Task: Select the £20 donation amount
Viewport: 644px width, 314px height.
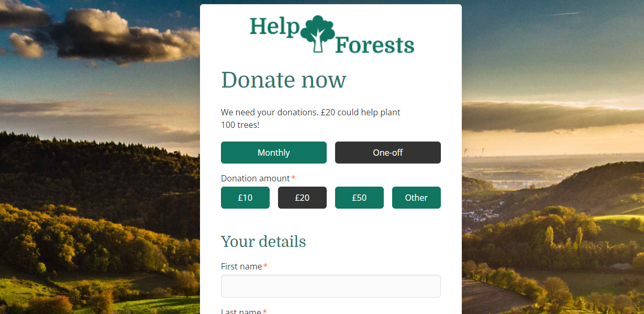Action: (x=302, y=198)
